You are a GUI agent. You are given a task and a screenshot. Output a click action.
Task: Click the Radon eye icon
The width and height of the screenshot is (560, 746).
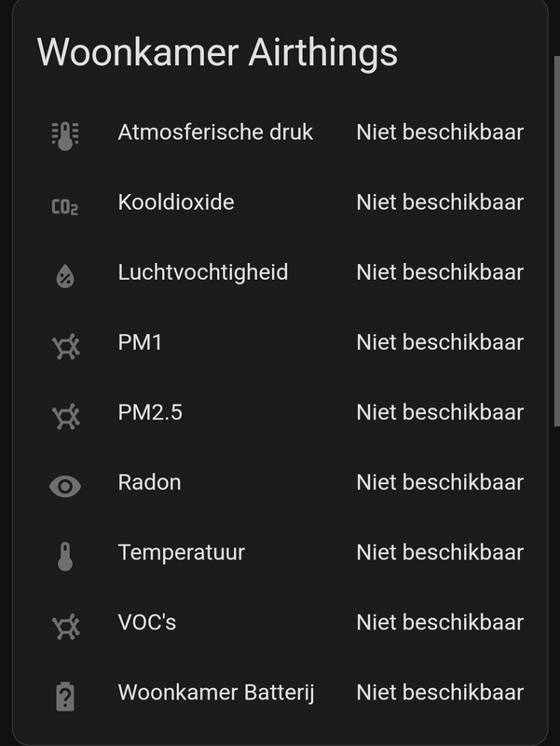[x=63, y=481]
